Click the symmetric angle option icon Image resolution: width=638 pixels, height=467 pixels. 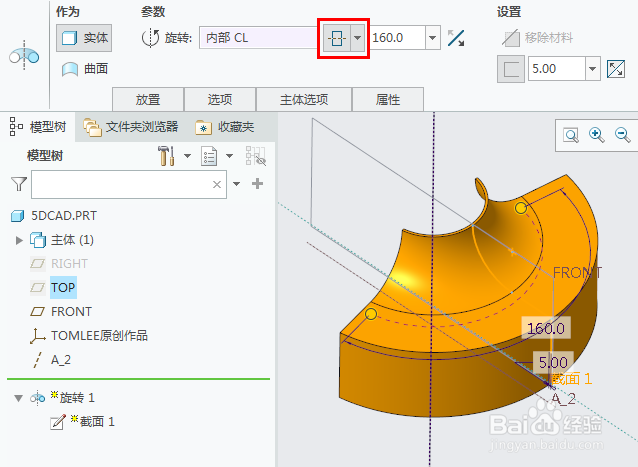point(337,38)
